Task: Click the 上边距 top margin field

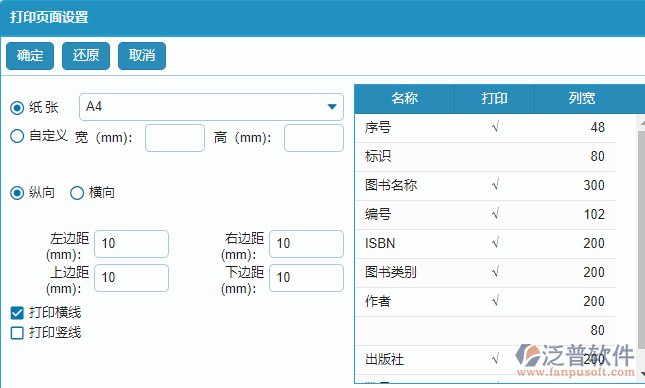Action: 132,278
